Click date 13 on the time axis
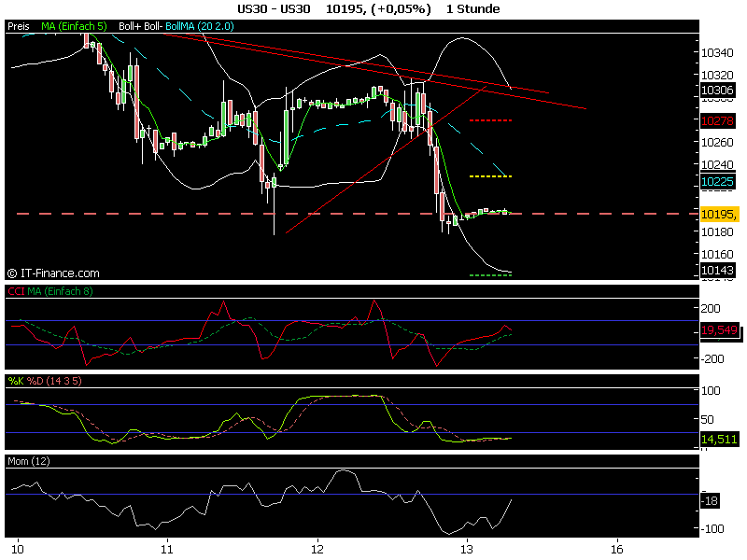747x560 pixels. point(467,549)
